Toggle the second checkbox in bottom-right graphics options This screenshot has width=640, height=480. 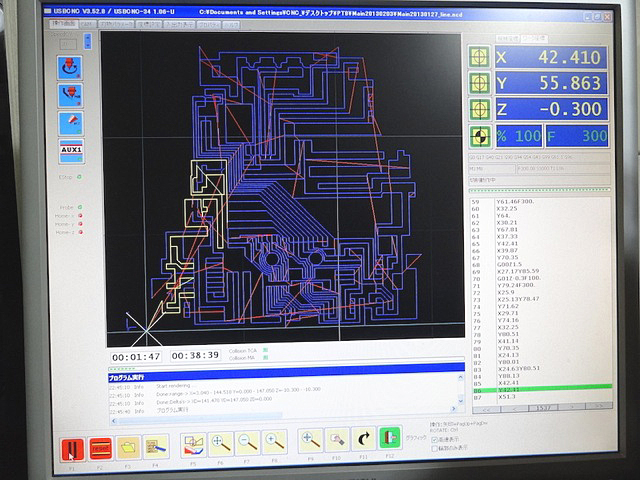[433, 448]
